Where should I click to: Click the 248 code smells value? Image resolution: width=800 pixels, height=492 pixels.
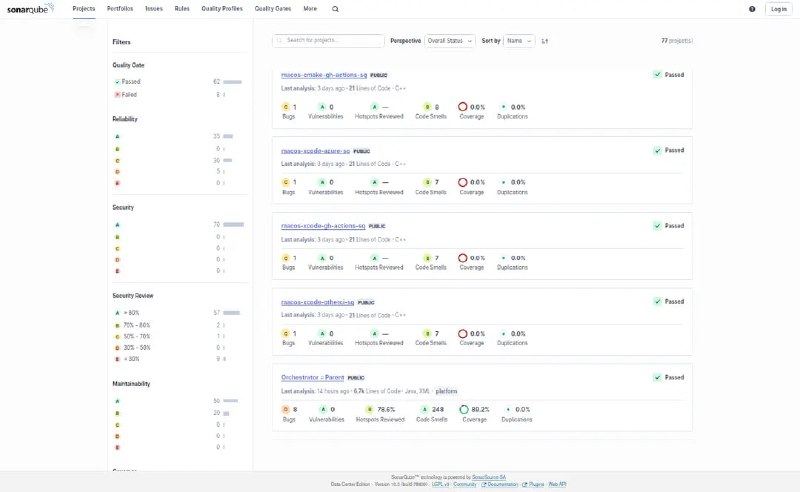[x=438, y=409]
